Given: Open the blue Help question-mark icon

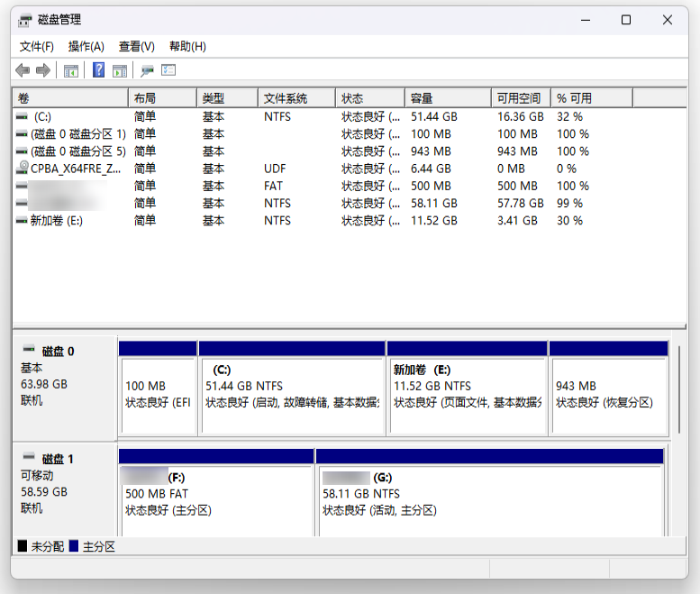Looking at the screenshot, I should pyautogui.click(x=98, y=70).
